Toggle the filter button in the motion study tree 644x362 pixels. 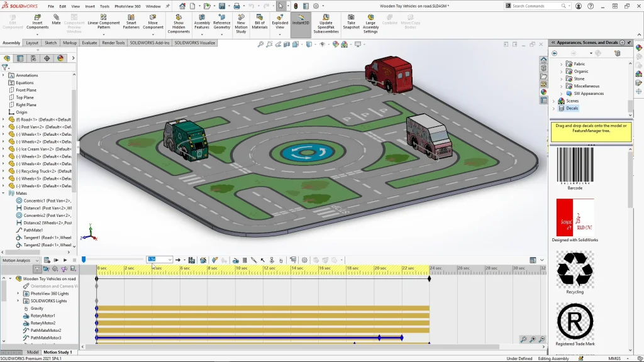tap(38, 269)
